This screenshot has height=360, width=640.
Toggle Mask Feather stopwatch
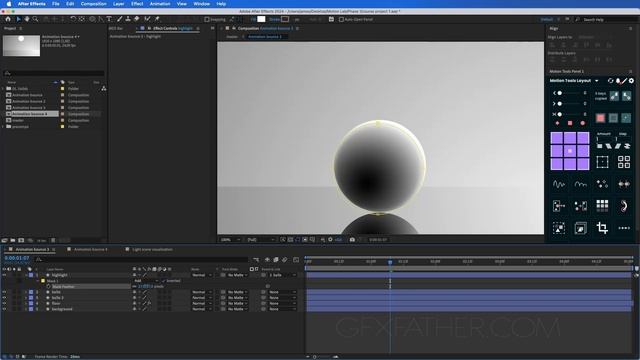click(49, 287)
